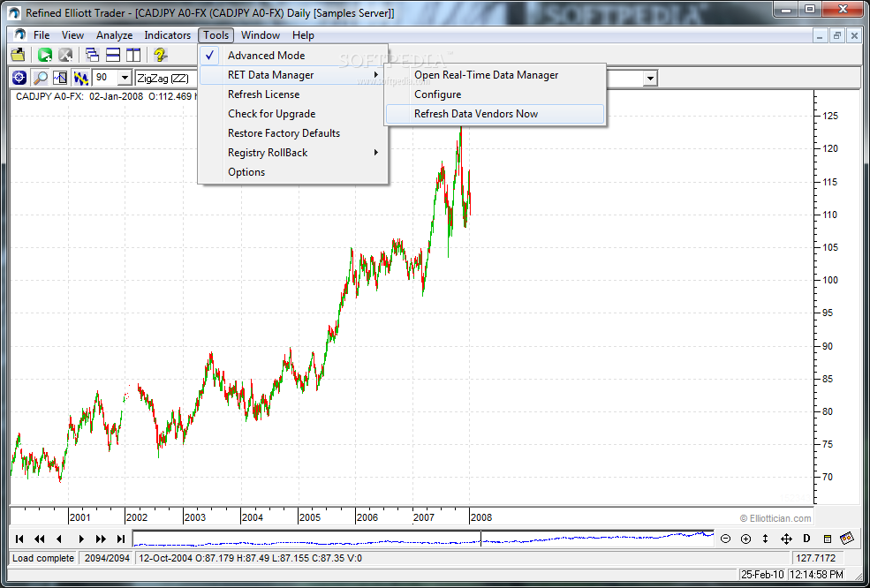
Task: Click the zoom in plus circle icon
Action: [745, 539]
